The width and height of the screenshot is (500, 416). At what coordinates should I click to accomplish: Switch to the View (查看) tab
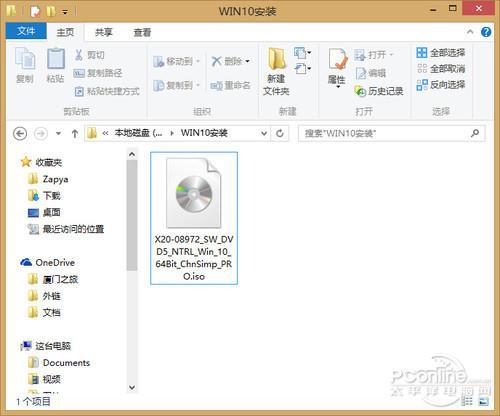point(142,32)
